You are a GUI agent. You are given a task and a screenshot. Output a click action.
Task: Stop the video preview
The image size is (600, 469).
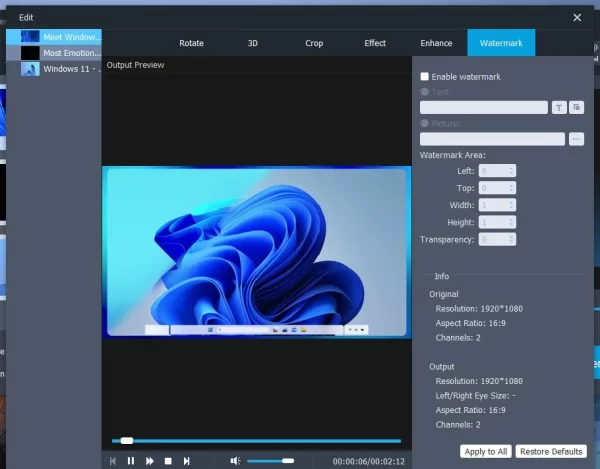click(x=168, y=461)
